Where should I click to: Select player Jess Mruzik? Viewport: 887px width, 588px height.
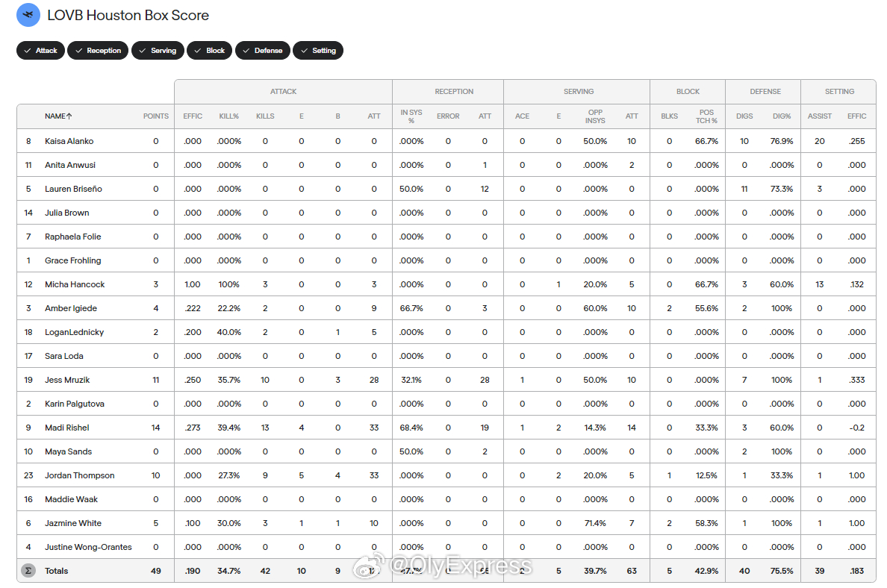tap(67, 380)
